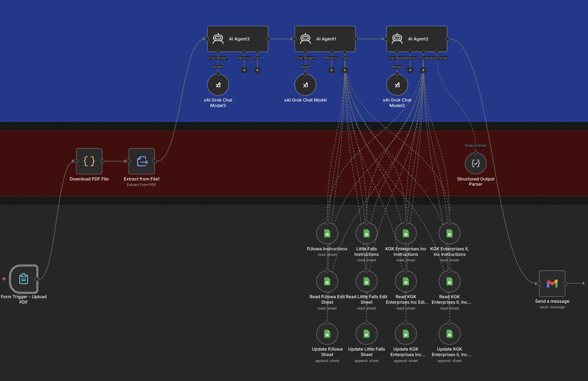Click the 'Model' label above xAI Grok Chat Model2

[x=397, y=67]
